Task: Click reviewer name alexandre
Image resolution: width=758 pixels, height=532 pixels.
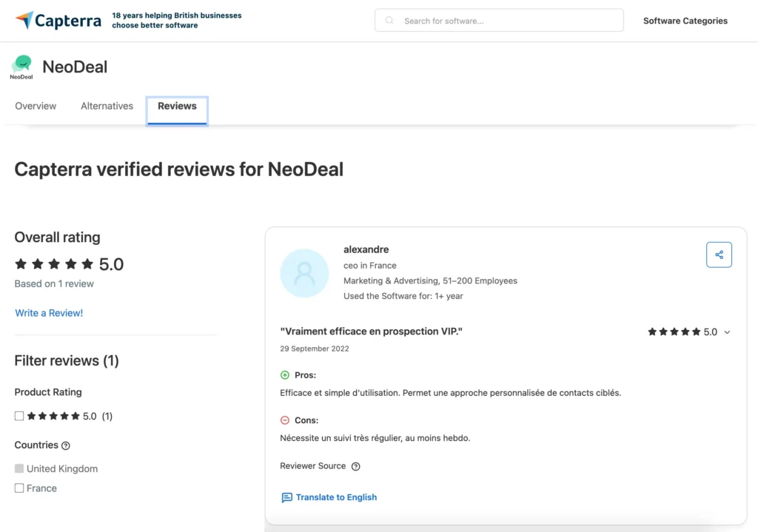Action: (x=366, y=249)
